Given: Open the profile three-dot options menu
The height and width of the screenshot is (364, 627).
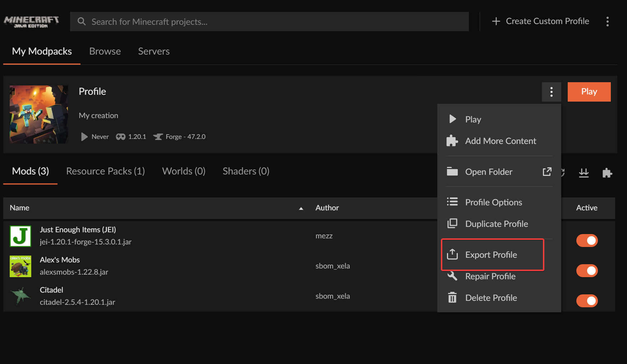Looking at the screenshot, I should click(x=551, y=92).
